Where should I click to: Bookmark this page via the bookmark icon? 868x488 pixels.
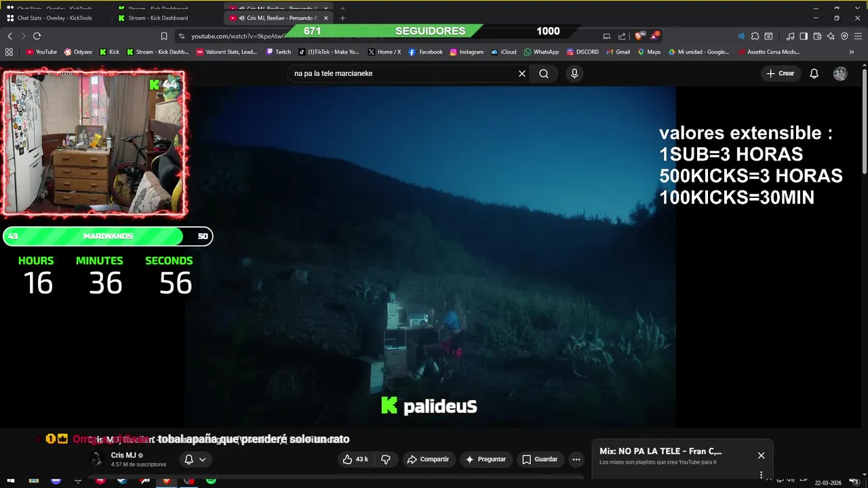(164, 36)
